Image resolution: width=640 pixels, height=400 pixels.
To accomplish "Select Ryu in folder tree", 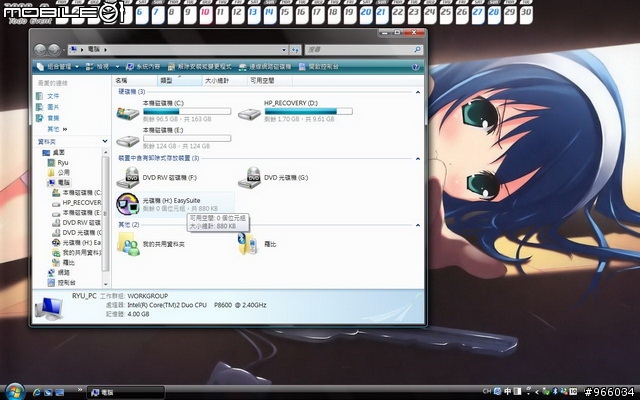I will pos(58,162).
